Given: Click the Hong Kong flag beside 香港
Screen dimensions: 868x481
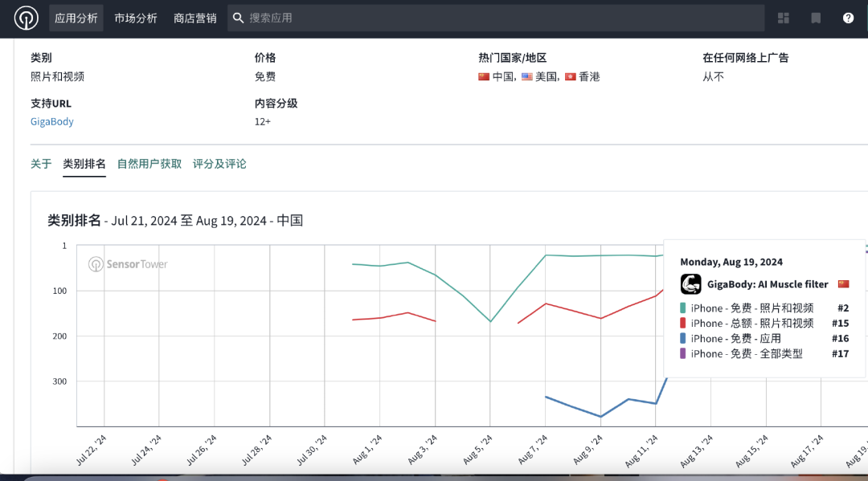Looking at the screenshot, I should coord(570,77).
